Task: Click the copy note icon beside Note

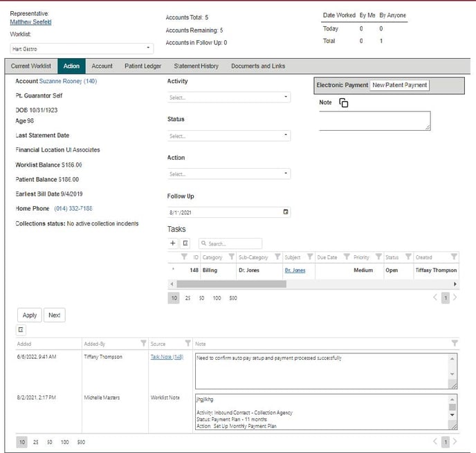Action: click(344, 103)
